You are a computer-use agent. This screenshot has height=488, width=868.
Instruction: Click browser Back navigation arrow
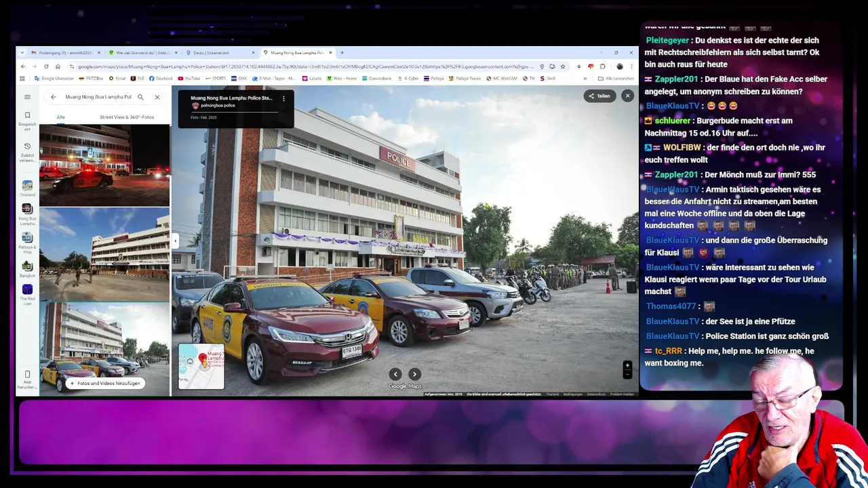pyautogui.click(x=23, y=66)
